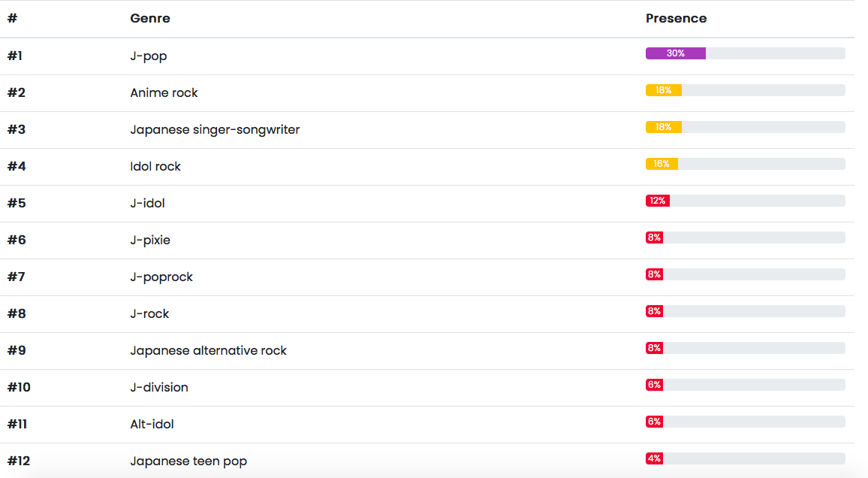Click the rank #12 cell
Image resolution: width=868 pixels, height=478 pixels.
(x=19, y=461)
